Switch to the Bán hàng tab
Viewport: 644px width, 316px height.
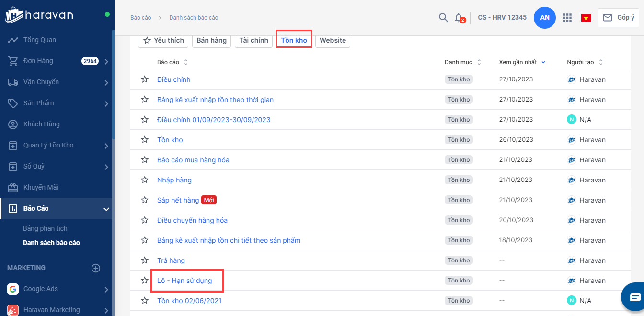pyautogui.click(x=211, y=40)
